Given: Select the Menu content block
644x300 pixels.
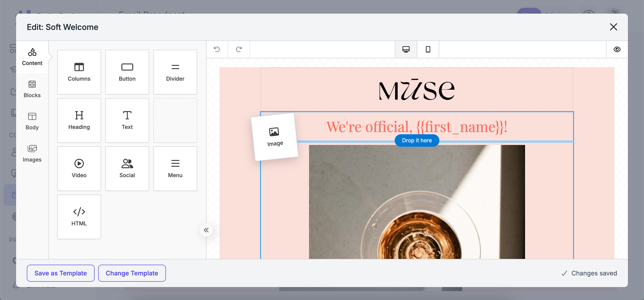Looking at the screenshot, I should (x=175, y=169).
